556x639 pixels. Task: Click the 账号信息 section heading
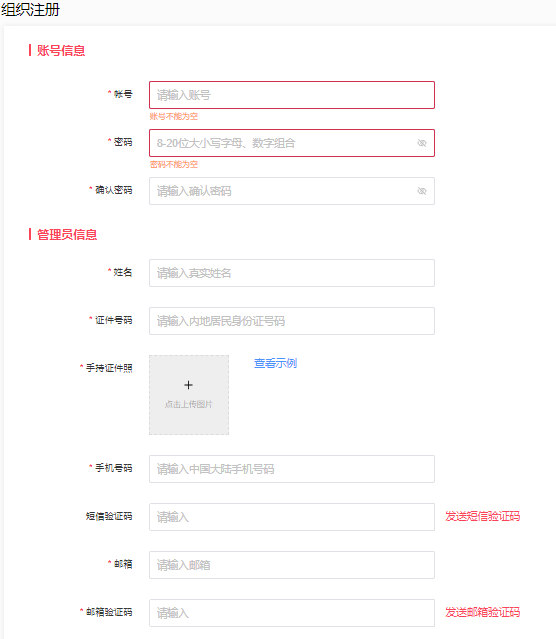61,51
